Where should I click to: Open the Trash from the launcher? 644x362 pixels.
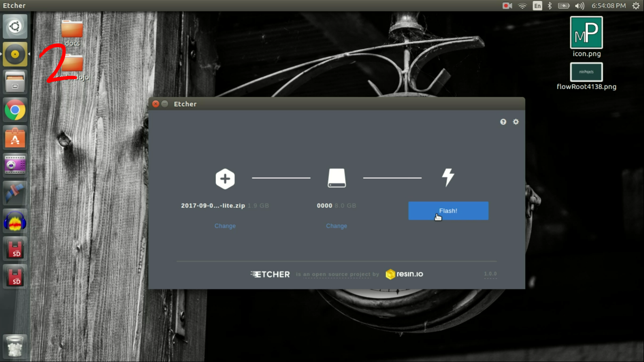pyautogui.click(x=15, y=346)
